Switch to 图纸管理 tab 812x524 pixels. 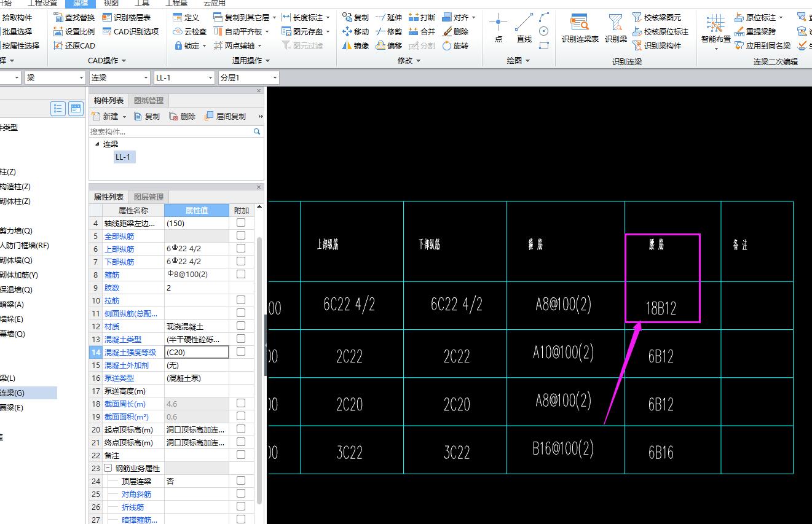(x=149, y=100)
